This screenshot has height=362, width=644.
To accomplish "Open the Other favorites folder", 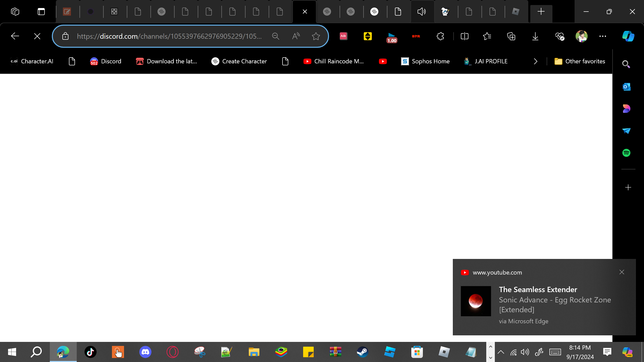I will pyautogui.click(x=580, y=61).
